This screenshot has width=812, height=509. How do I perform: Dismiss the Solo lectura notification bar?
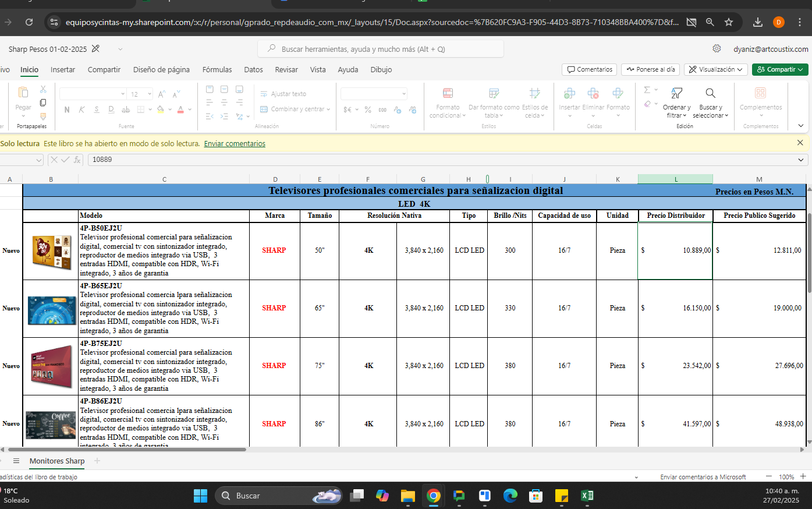(x=800, y=143)
